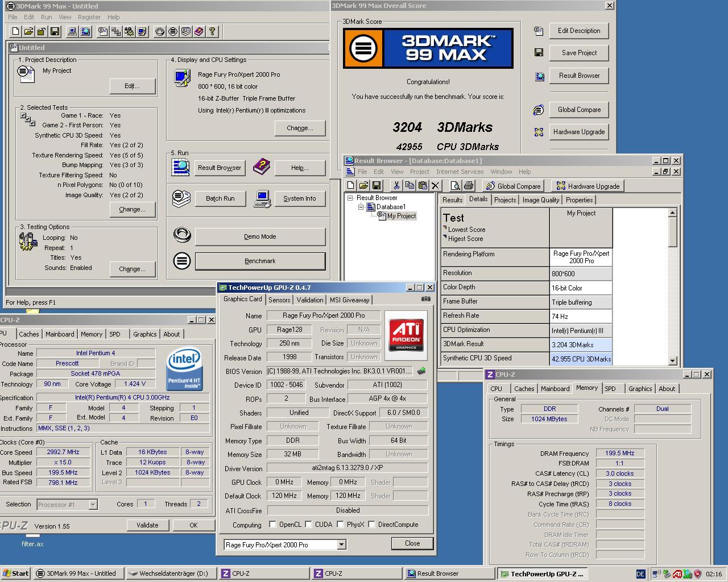
Task: Switch to Sensors tab in GPU-Z
Action: [279, 300]
